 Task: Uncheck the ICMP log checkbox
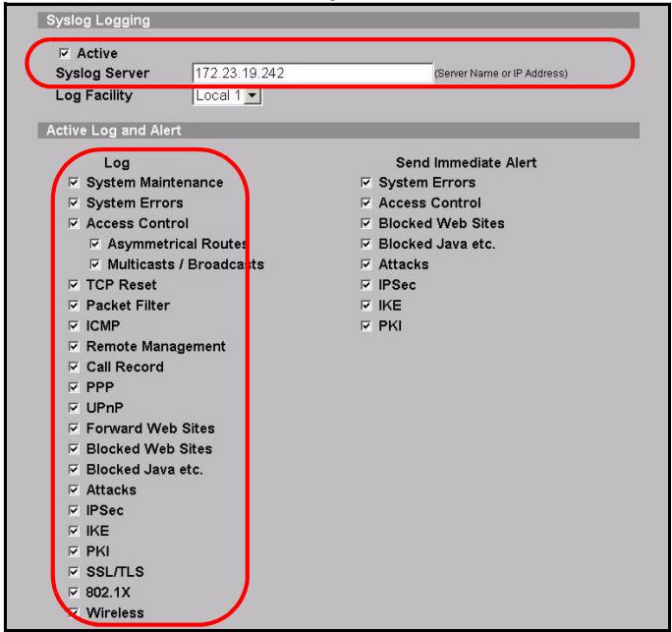tap(74, 326)
